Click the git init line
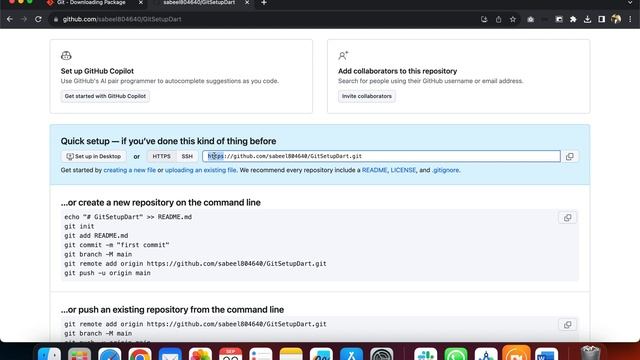Screen dimensions: 640x360 [79, 226]
